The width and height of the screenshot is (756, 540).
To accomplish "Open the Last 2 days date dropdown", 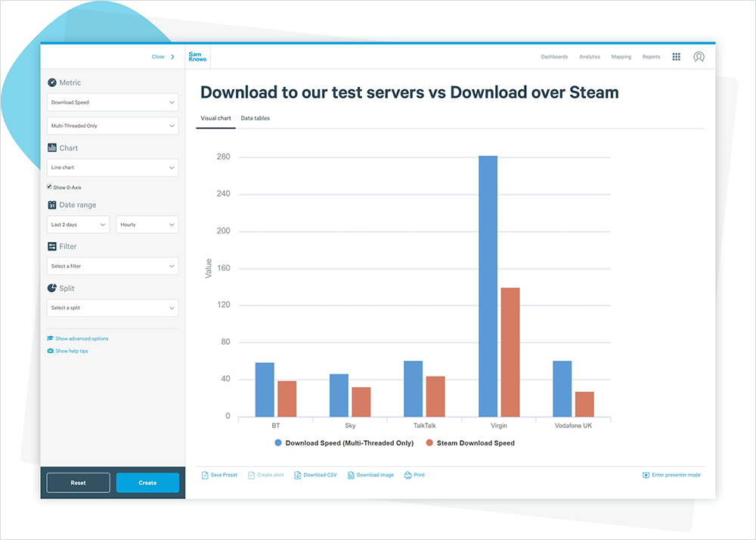I will click(78, 225).
